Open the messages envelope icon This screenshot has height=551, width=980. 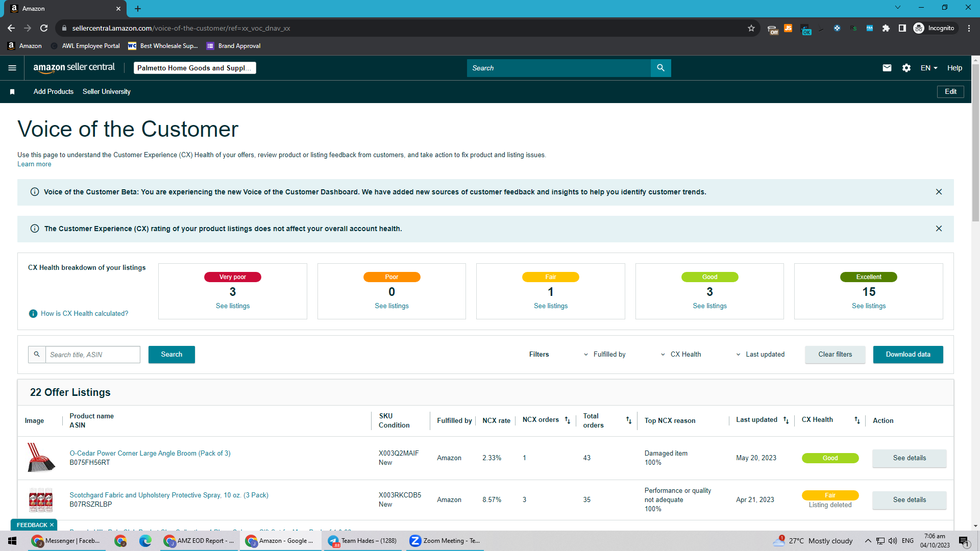click(887, 68)
